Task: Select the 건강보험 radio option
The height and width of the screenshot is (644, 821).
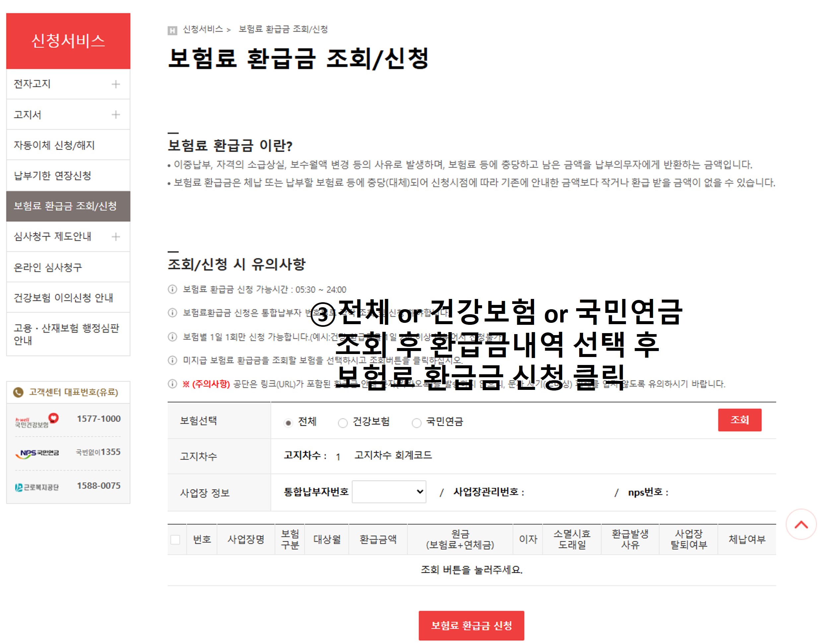Action: [343, 423]
